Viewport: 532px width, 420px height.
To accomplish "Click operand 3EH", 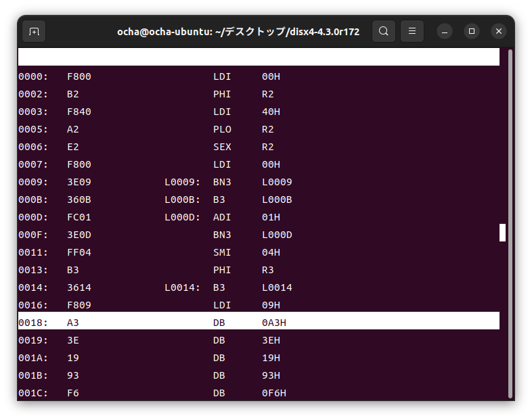I will point(271,340).
